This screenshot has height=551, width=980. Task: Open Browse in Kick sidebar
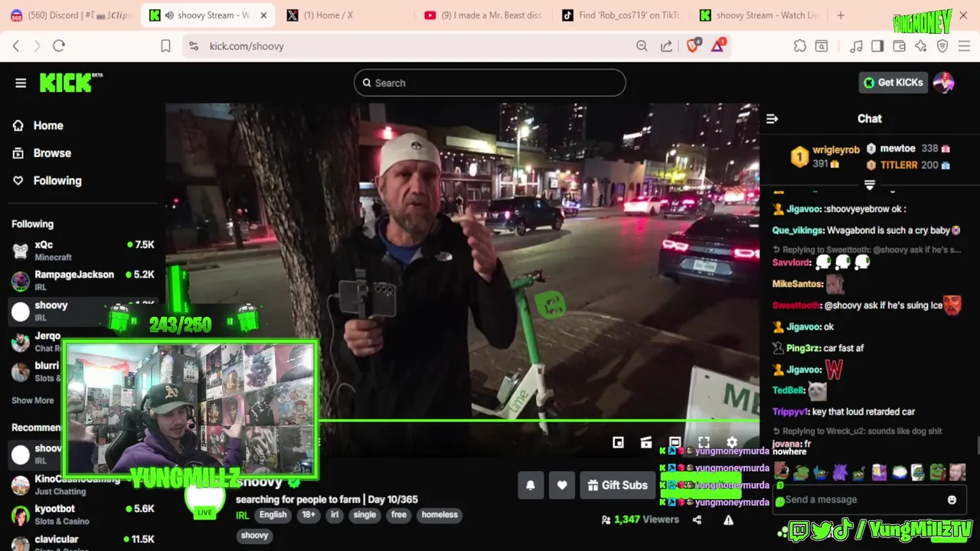tap(42, 153)
